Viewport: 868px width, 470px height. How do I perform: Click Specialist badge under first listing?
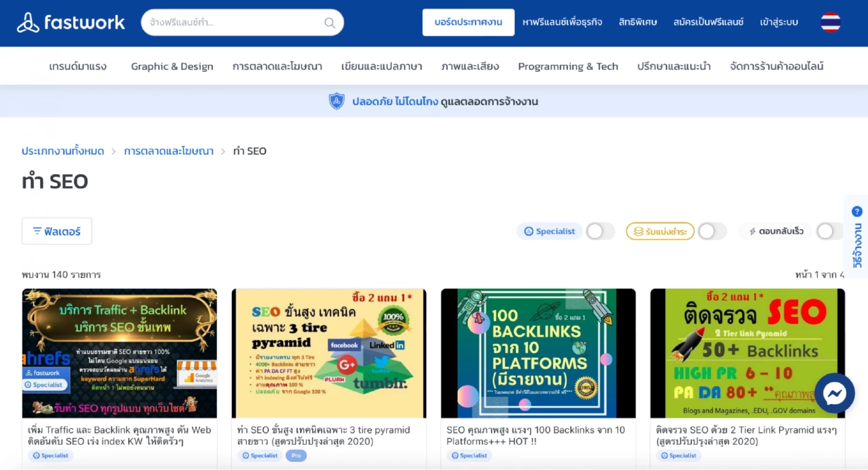click(50, 456)
